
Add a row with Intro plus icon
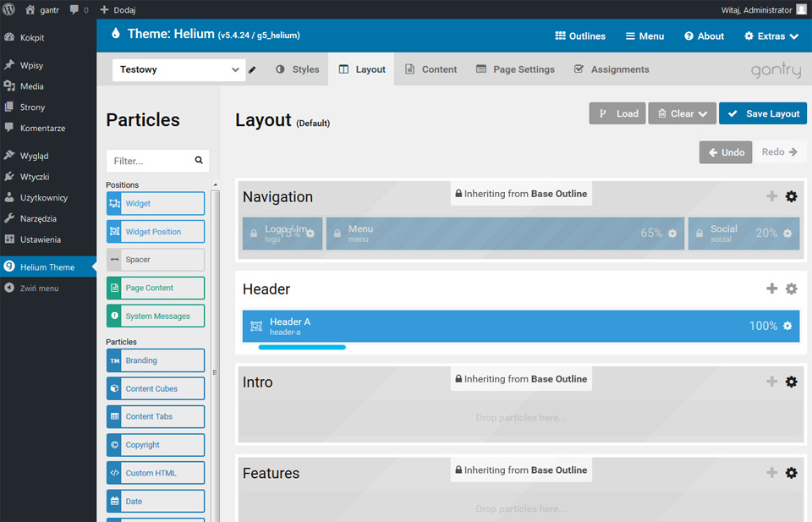771,382
